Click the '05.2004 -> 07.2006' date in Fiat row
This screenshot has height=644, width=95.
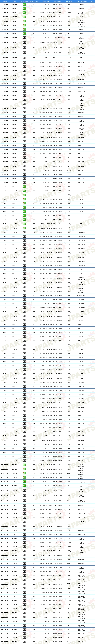(x=46, y=461)
